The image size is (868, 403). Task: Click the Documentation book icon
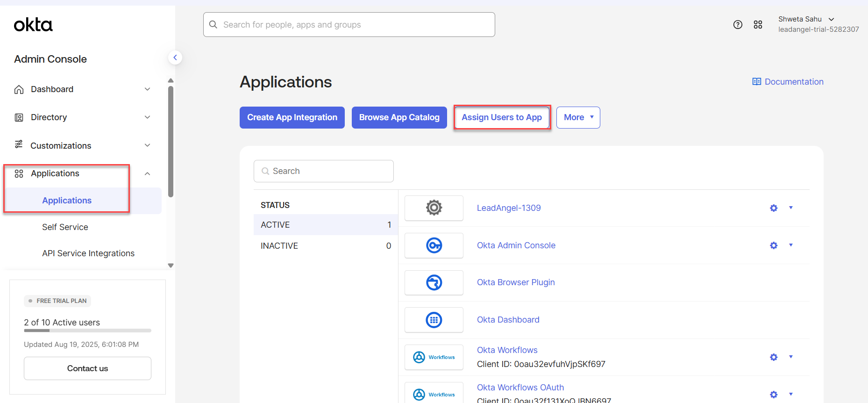point(757,82)
